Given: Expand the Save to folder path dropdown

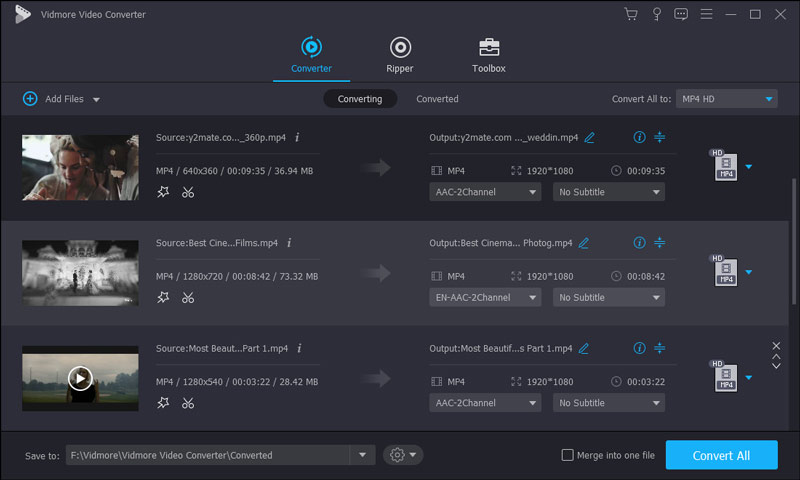Looking at the screenshot, I should click(x=362, y=455).
